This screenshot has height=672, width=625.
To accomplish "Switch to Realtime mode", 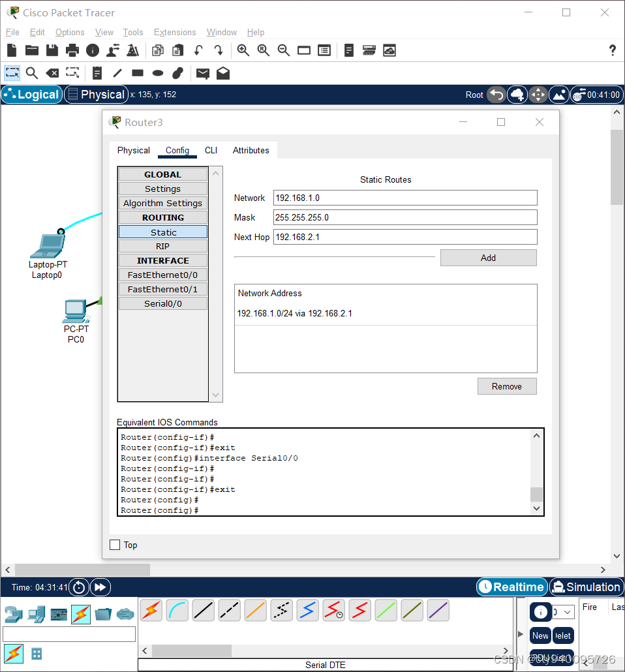I will pyautogui.click(x=512, y=587).
